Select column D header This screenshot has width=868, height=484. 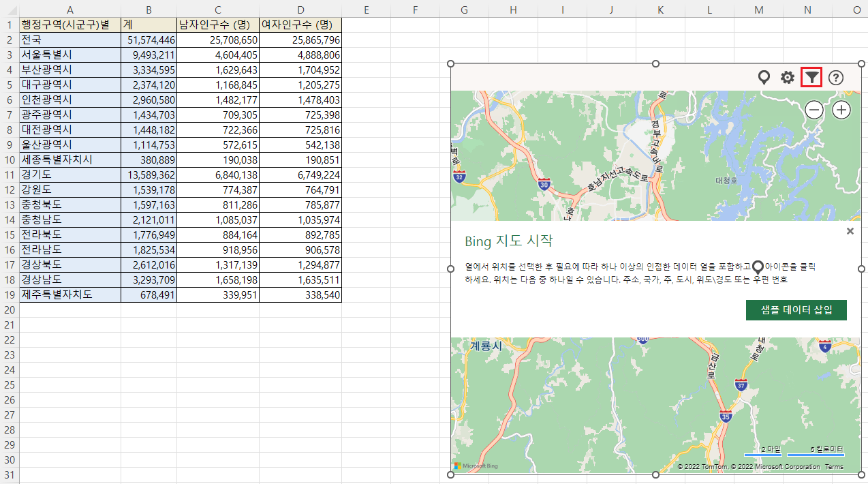300,10
